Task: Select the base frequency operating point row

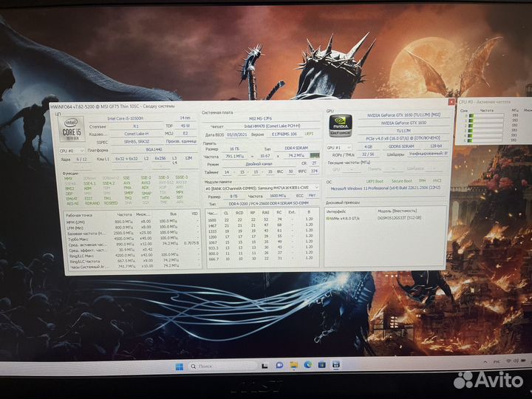Action: pyautogui.click(x=132, y=233)
